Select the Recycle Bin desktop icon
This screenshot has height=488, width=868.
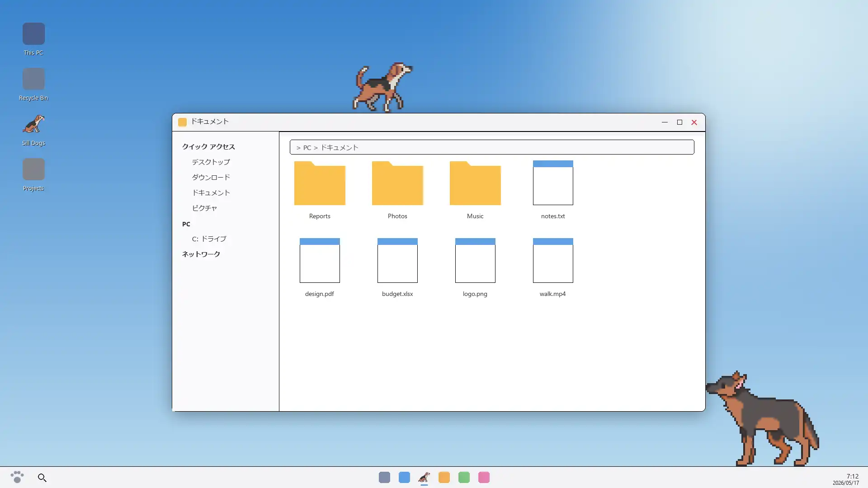pyautogui.click(x=33, y=79)
